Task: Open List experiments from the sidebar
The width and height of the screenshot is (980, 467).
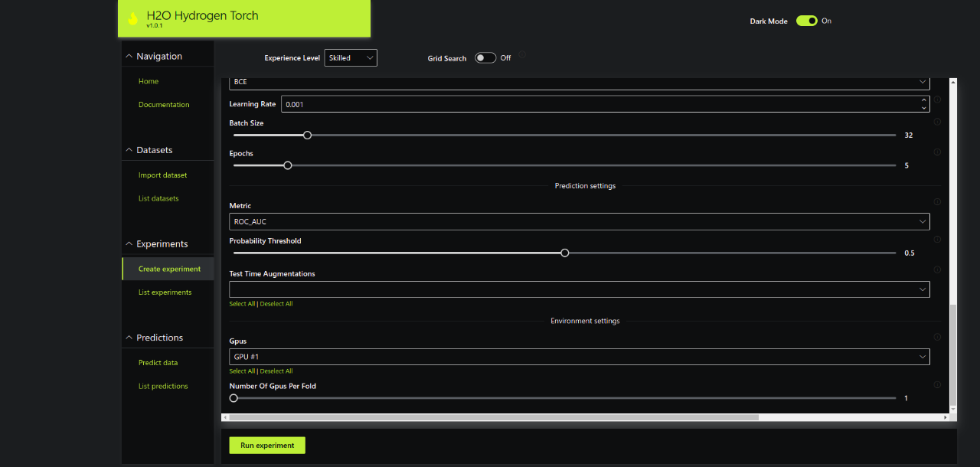Action: pyautogui.click(x=165, y=292)
